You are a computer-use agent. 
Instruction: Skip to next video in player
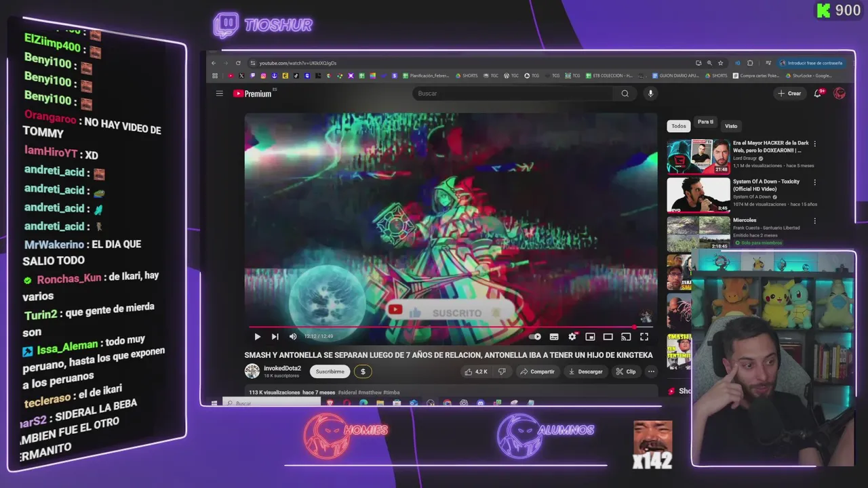pos(275,337)
